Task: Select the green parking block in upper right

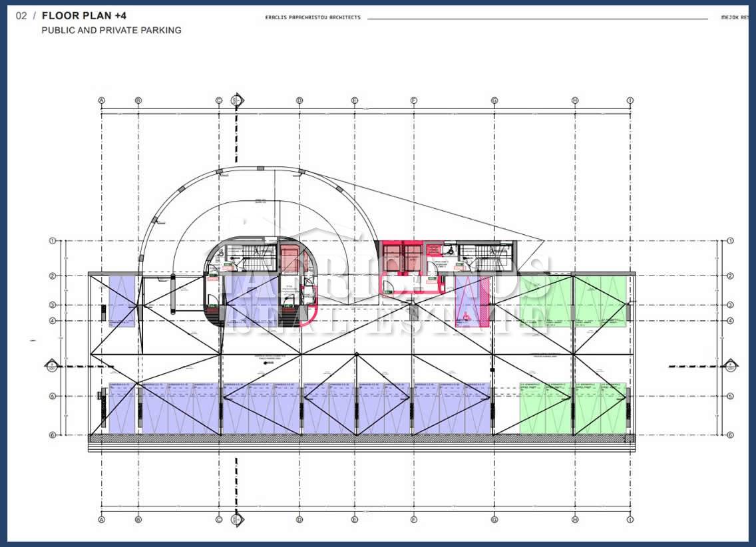Action: (572, 301)
